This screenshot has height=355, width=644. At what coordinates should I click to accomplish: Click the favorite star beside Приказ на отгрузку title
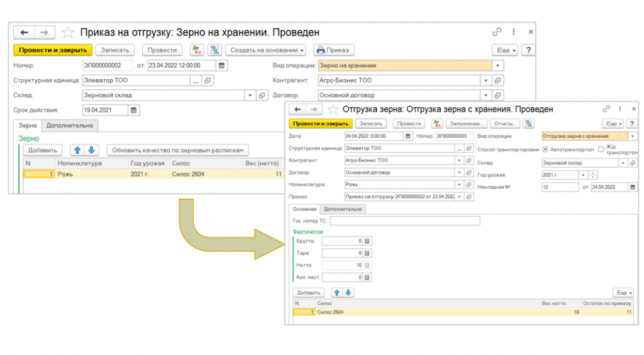pyautogui.click(x=69, y=32)
